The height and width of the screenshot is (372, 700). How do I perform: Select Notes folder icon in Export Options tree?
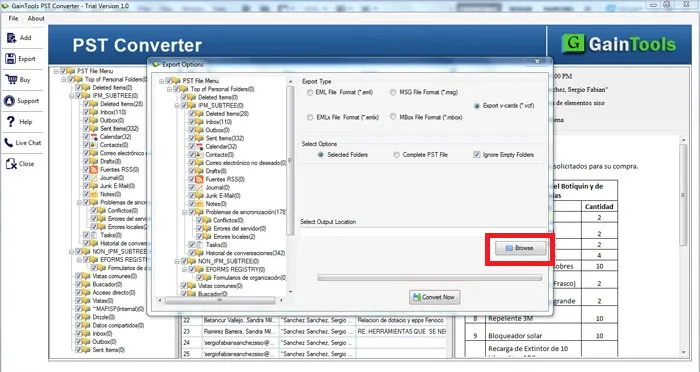pos(200,204)
